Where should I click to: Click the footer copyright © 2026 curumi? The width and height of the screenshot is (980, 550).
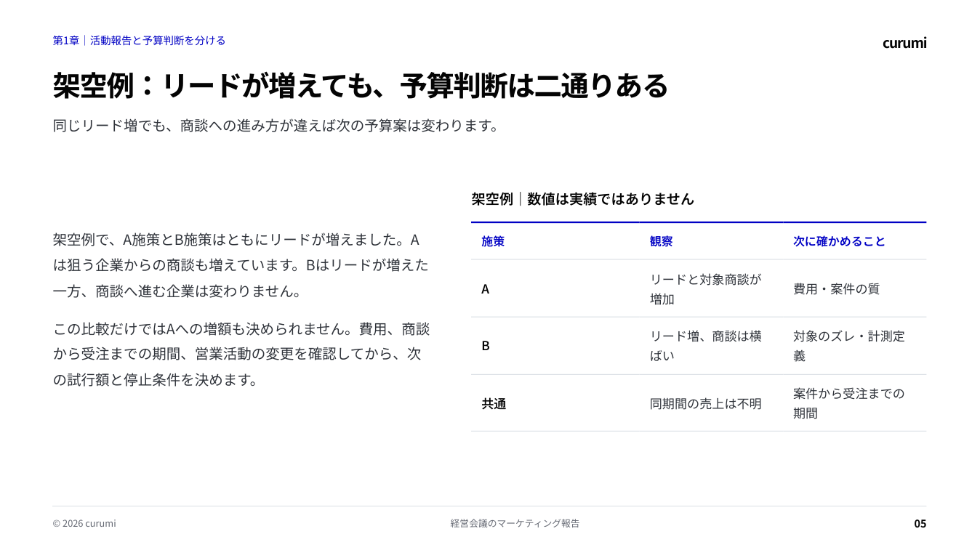click(84, 523)
